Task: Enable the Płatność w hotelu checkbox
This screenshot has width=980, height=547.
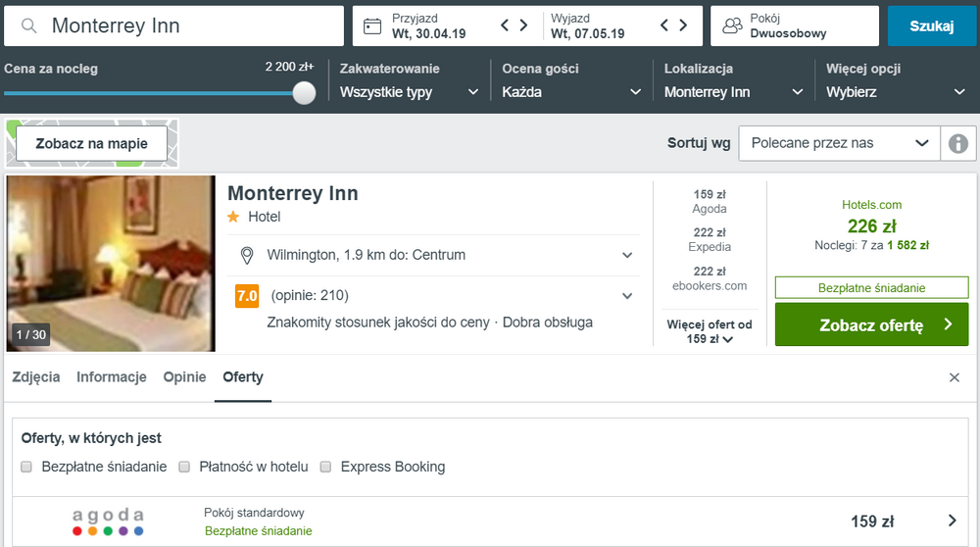Action: pyautogui.click(x=184, y=467)
